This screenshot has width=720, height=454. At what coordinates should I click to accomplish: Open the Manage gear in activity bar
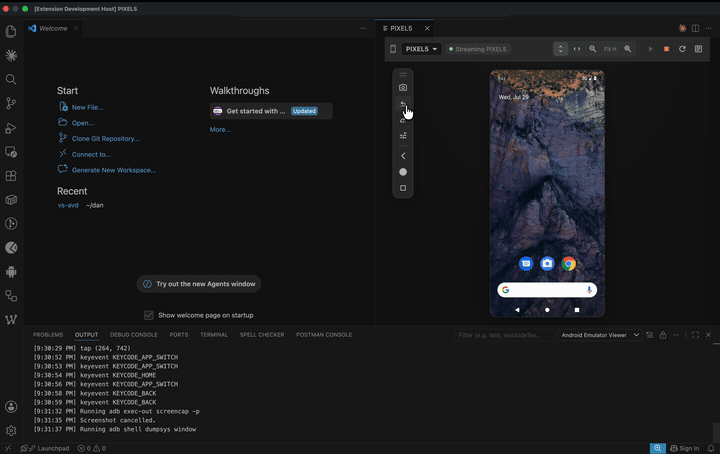[11, 431]
